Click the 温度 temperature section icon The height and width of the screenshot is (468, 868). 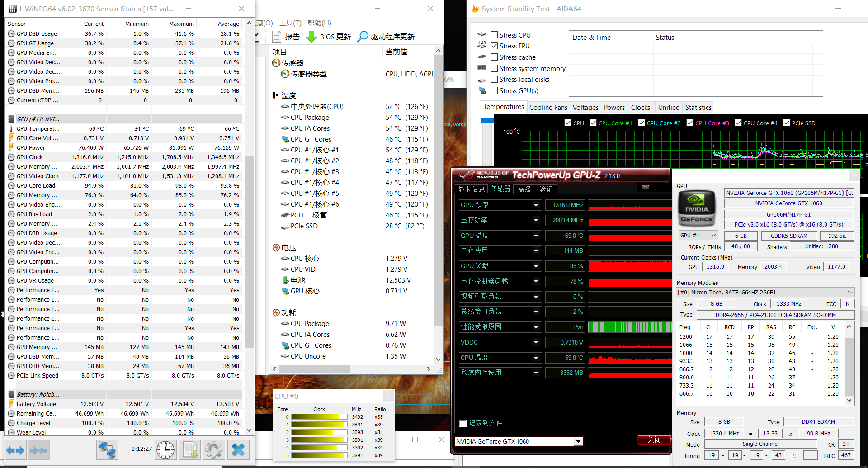point(276,95)
